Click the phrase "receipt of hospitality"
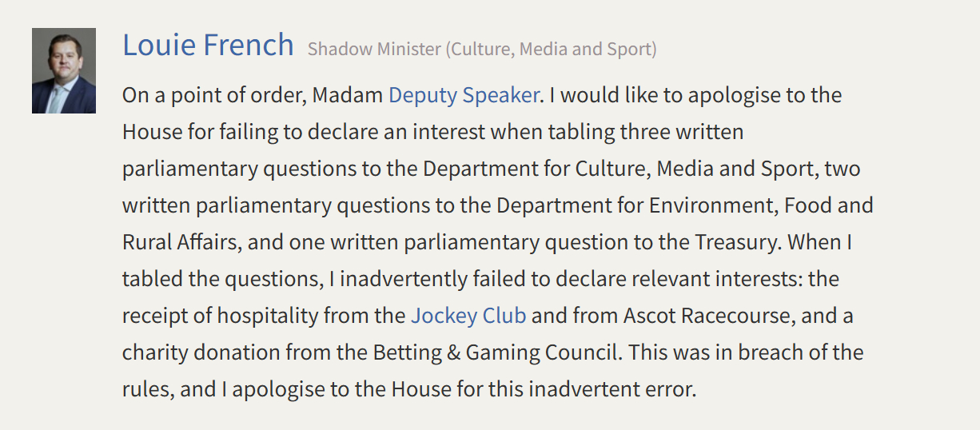Screen dimensions: 980x430 pyautogui.click(x=220, y=316)
